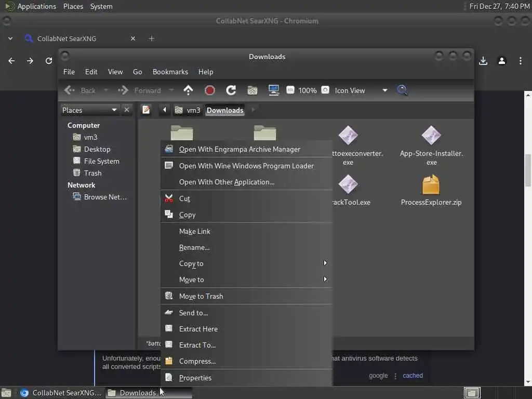The image size is (532, 399).
Task: Select App-Store-Installer.exe file icon
Action: click(431, 135)
